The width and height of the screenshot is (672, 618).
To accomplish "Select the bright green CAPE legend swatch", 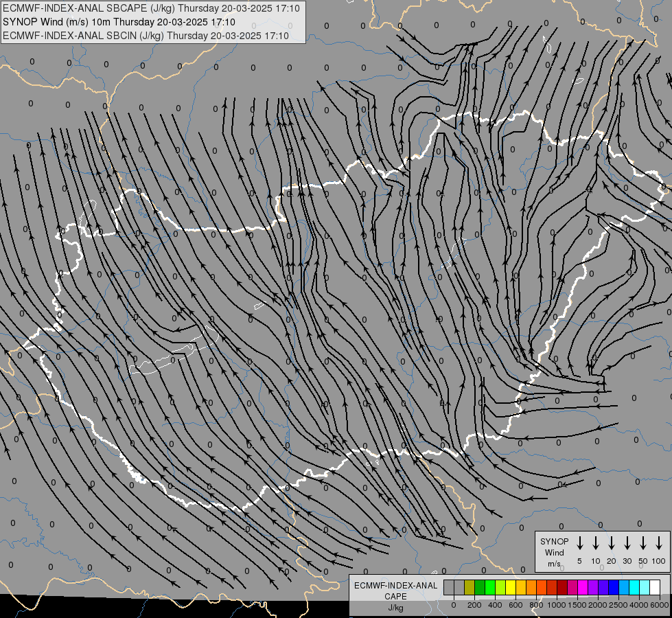I will tap(490, 588).
